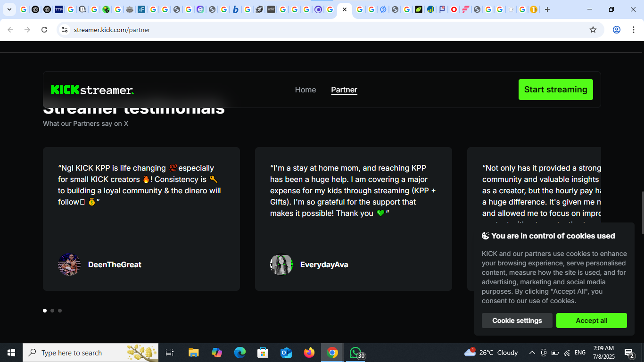The width and height of the screenshot is (644, 362).
Task: Go back to previous page
Action: 10,30
